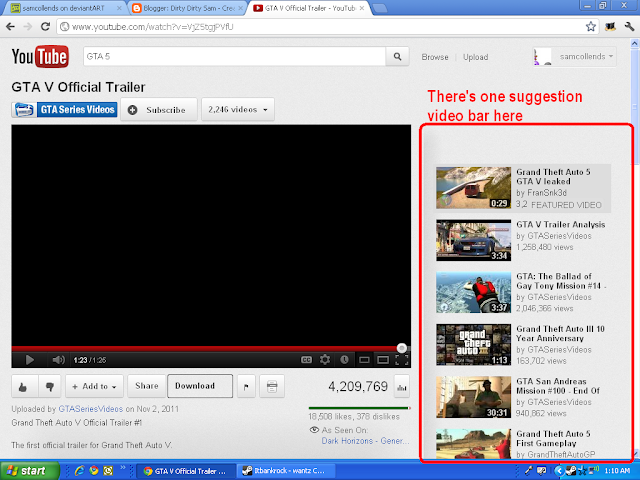The width and height of the screenshot is (640, 480).
Task: Mute the video using the speaker icon
Action: (58, 360)
